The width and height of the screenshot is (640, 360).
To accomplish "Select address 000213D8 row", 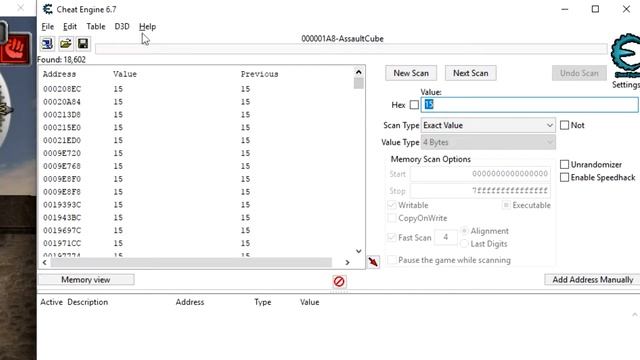I will (x=197, y=115).
